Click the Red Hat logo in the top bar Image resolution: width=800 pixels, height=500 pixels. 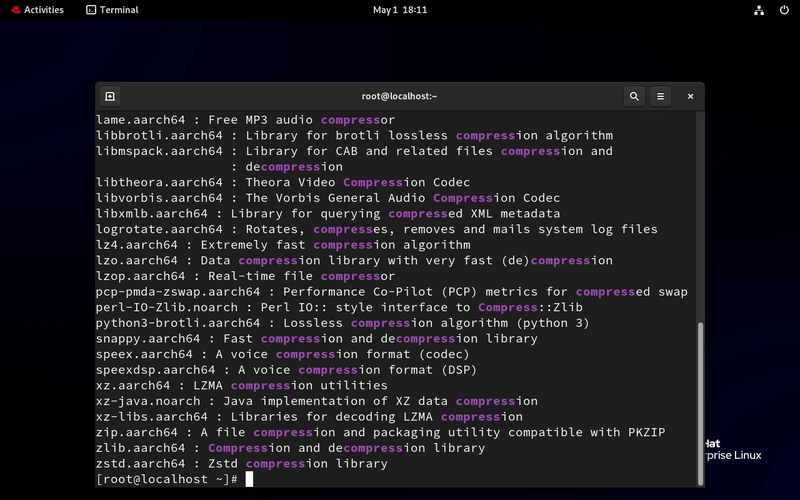[x=16, y=10]
